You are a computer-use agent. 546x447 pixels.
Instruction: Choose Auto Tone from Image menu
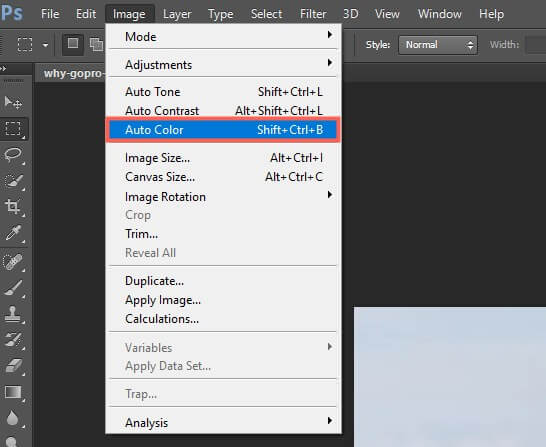coord(223,92)
